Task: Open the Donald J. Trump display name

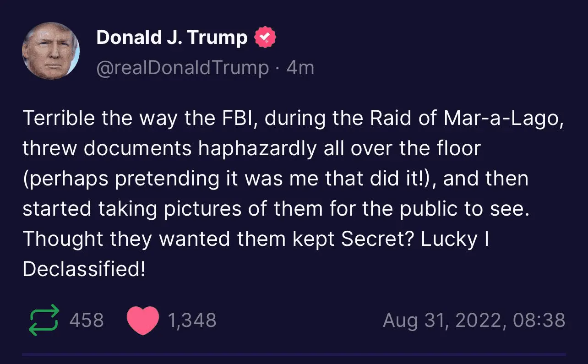Action: click(172, 38)
